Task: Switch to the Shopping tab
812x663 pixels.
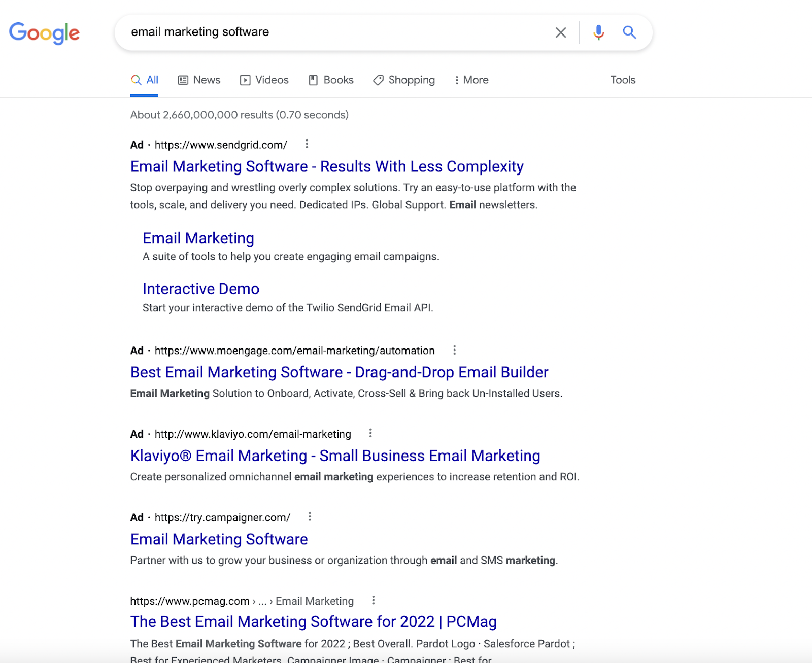Action: pos(404,80)
